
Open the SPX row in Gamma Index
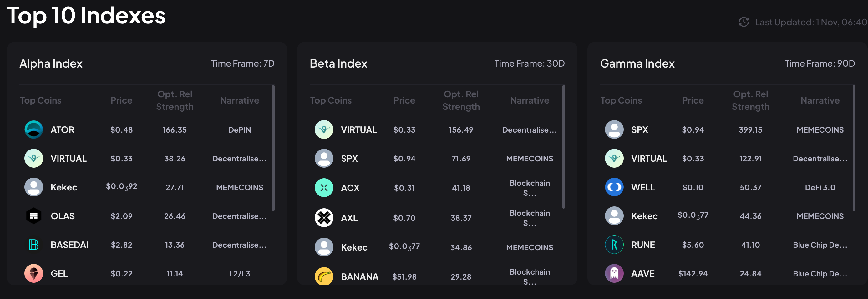[x=639, y=130]
